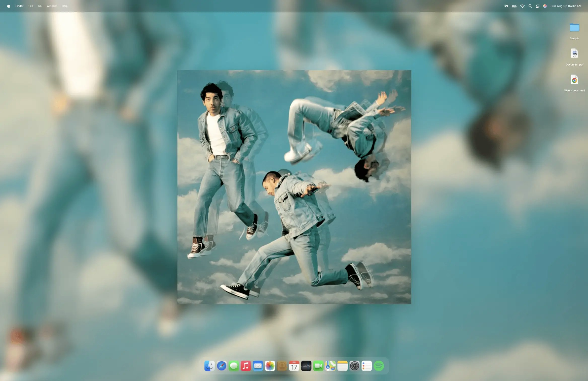
Task: Open the Apple menu
Action: click(9, 6)
